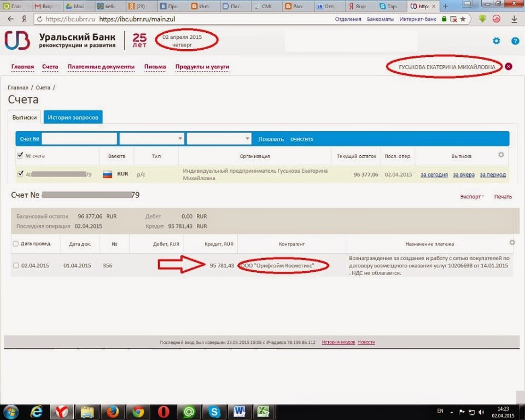Click the Печать button
525x420 pixels.
click(x=503, y=197)
